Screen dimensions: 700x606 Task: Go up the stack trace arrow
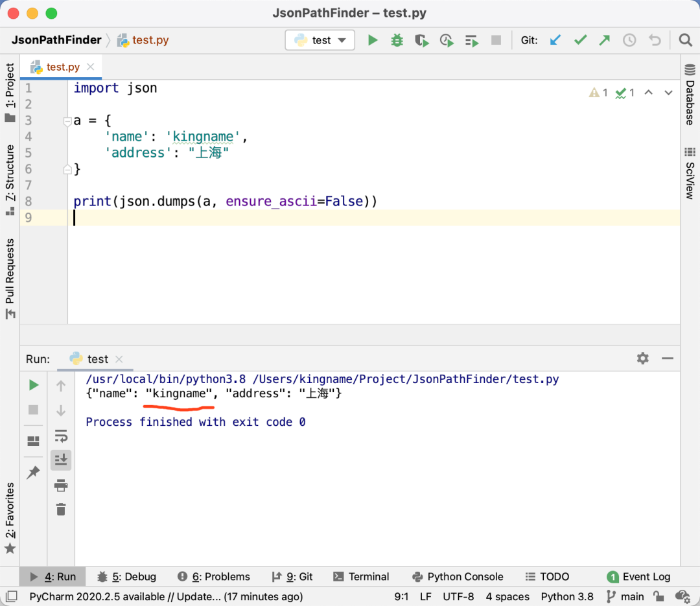point(61,386)
